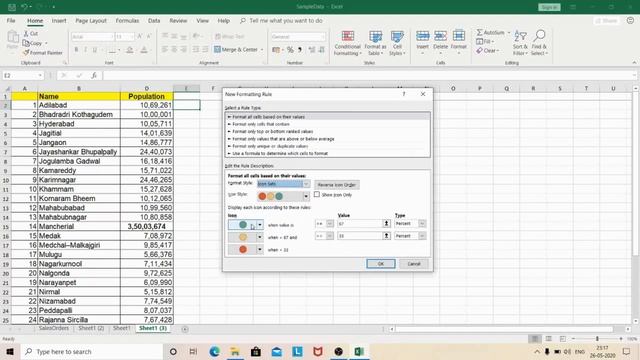Open the File menu

tap(11, 21)
